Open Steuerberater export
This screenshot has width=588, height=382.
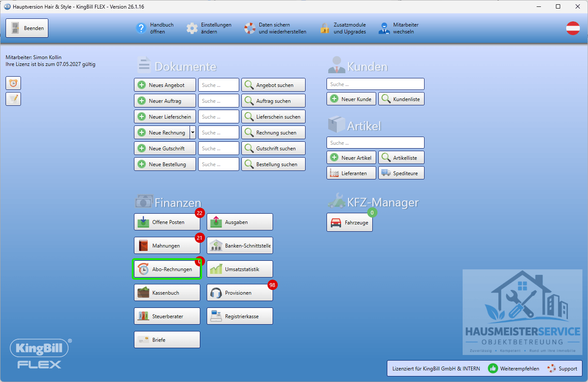pos(167,316)
